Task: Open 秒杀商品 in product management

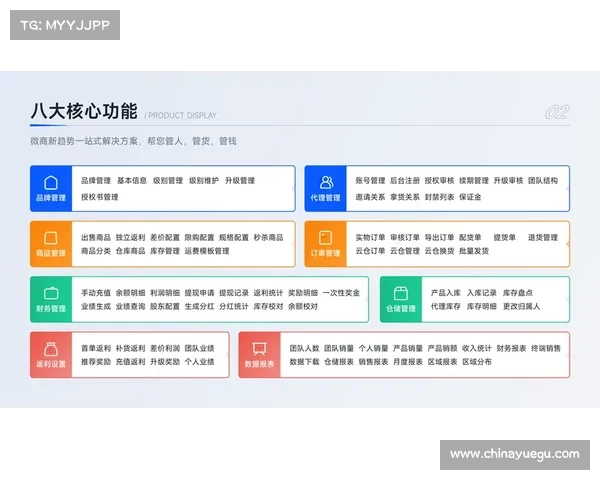Action: click(x=268, y=237)
